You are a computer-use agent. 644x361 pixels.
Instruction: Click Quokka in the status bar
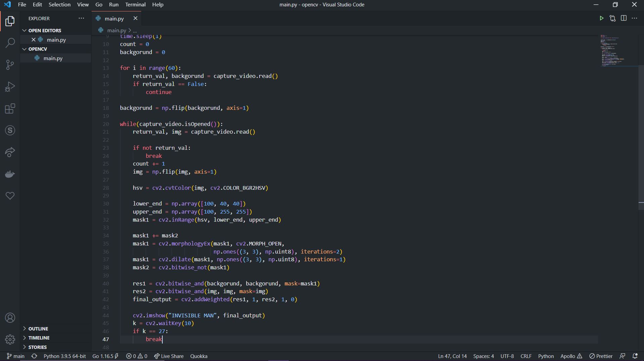click(199, 356)
